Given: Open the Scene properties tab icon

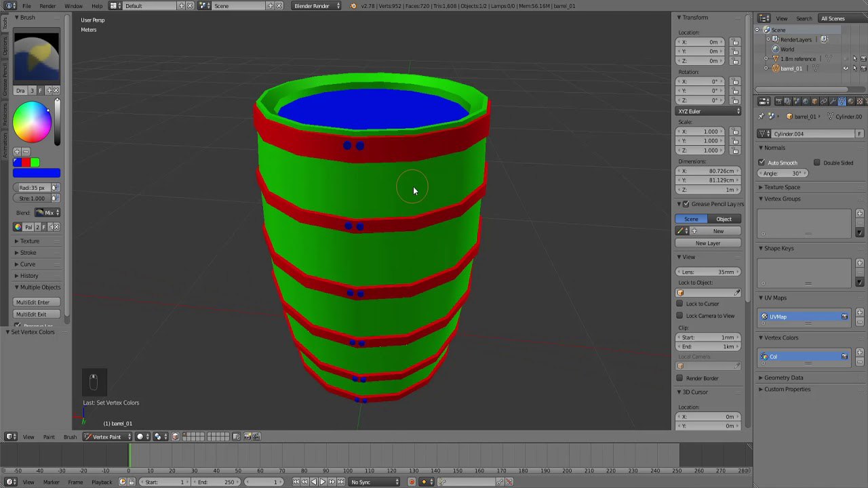Looking at the screenshot, I should 797,102.
